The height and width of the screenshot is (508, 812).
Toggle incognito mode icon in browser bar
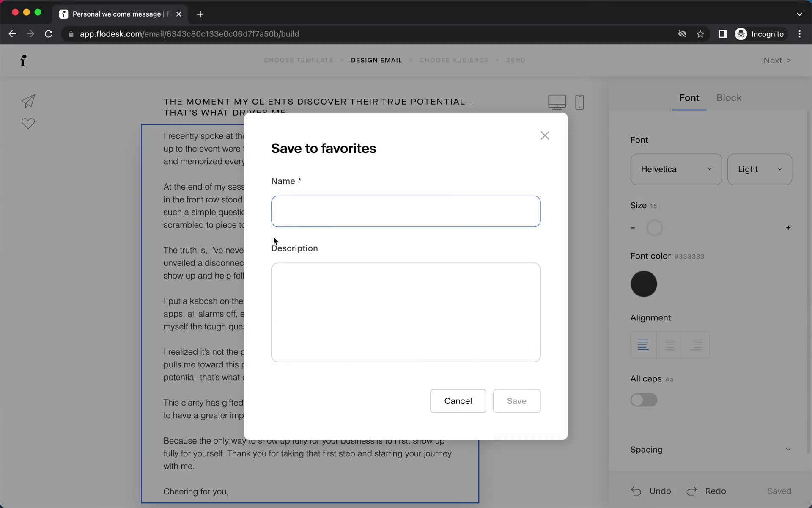(741, 34)
